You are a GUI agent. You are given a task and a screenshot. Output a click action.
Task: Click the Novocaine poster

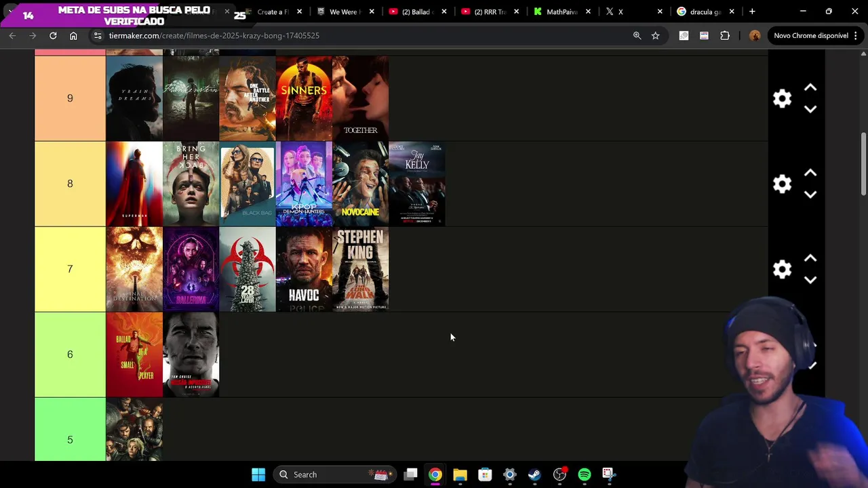[x=360, y=184]
